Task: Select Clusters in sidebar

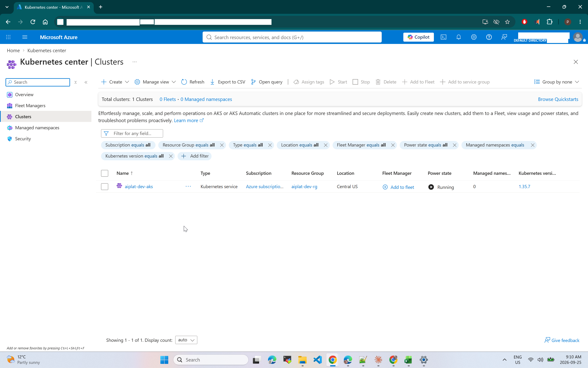Action: (46, 117)
